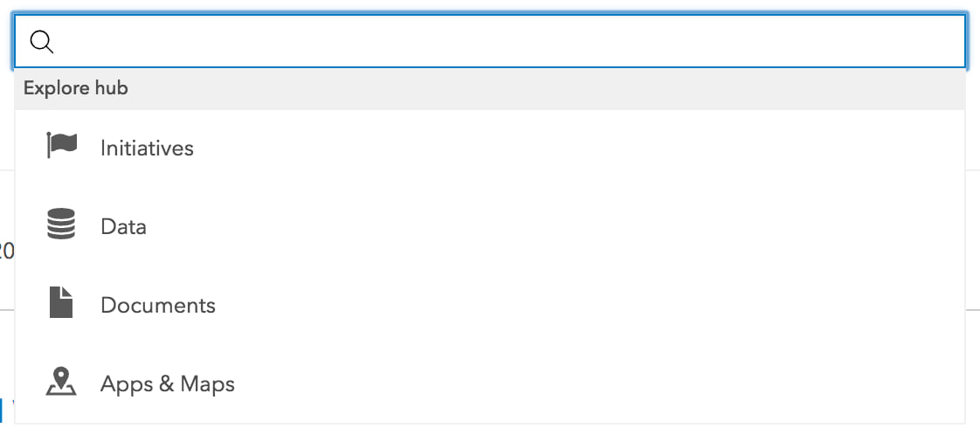The width and height of the screenshot is (980, 435).
Task: Click the right end of the search box
Action: point(943,41)
